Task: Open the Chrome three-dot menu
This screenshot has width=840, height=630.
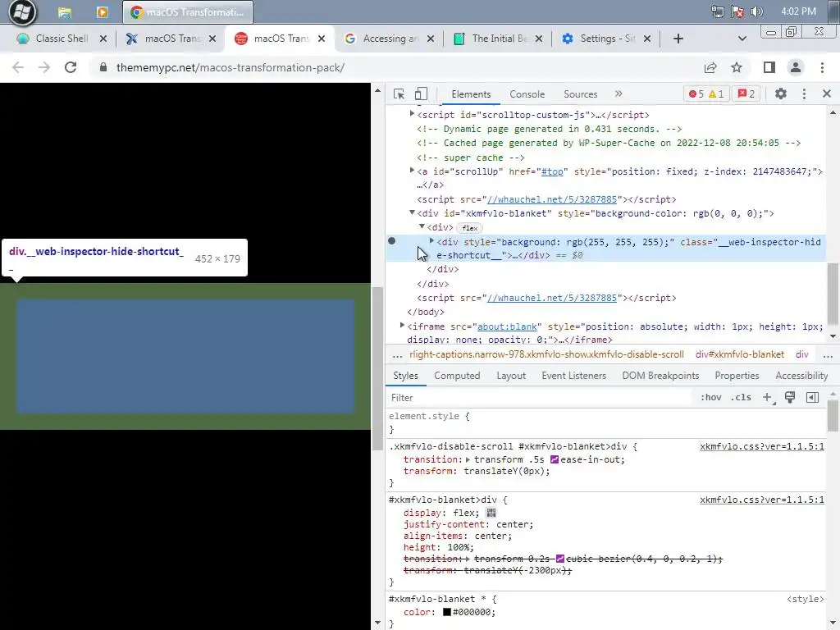Action: tap(822, 67)
